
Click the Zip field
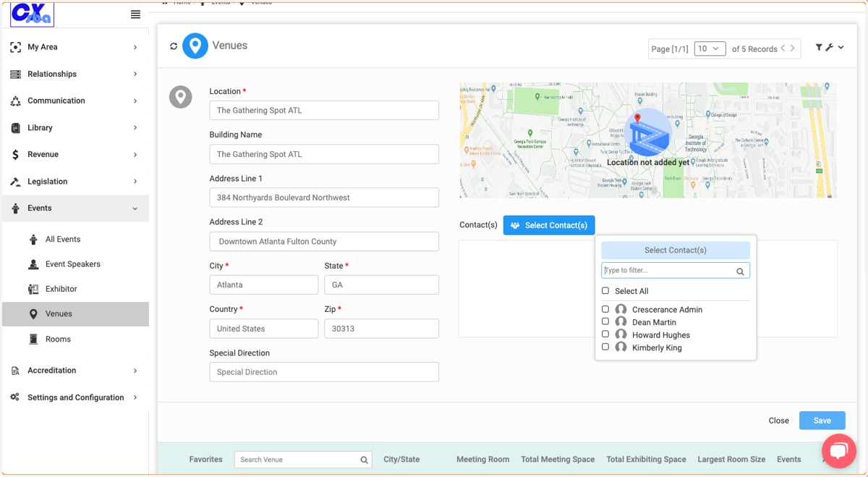382,329
